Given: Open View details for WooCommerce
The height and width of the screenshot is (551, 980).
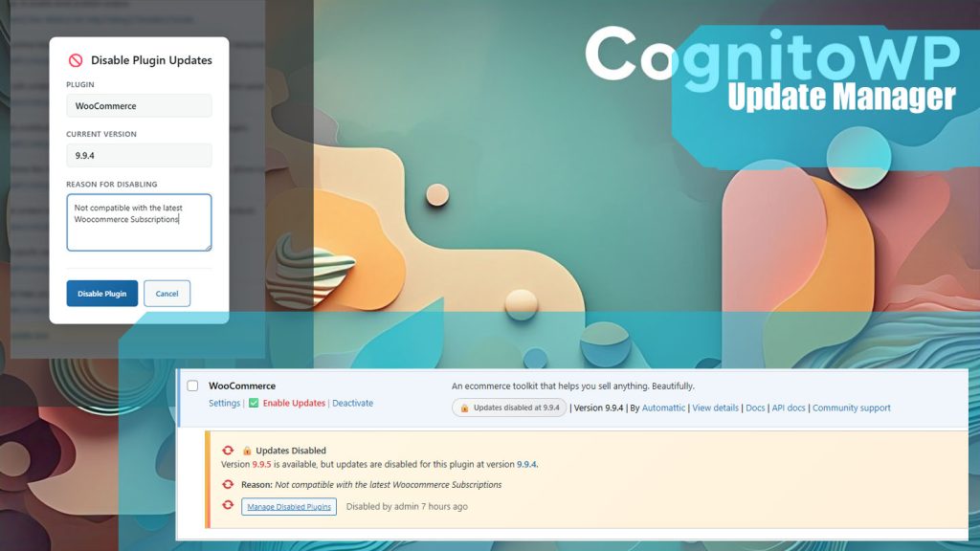Looking at the screenshot, I should point(715,408).
